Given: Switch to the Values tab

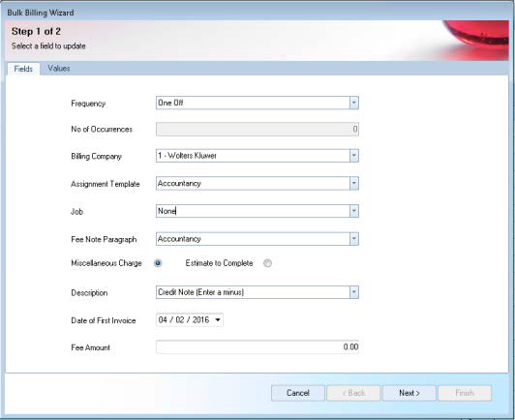Looking at the screenshot, I should coord(58,69).
